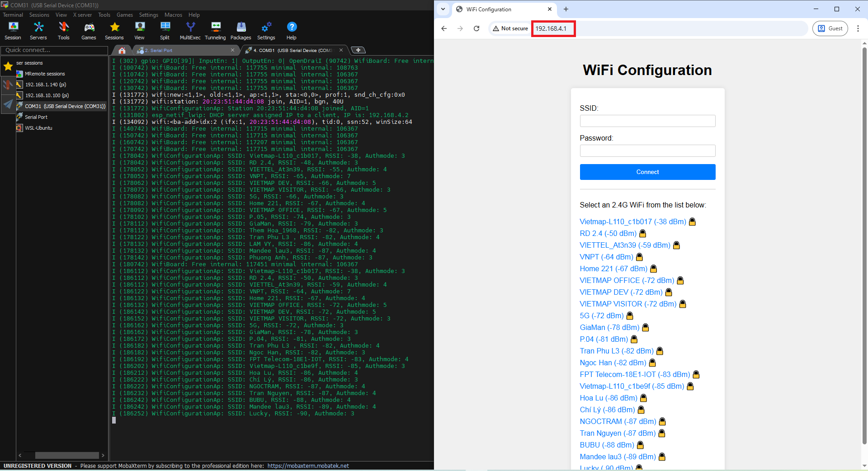Expand Chrome tab search dropdown arrow
The height and width of the screenshot is (471, 868).
(x=443, y=9)
